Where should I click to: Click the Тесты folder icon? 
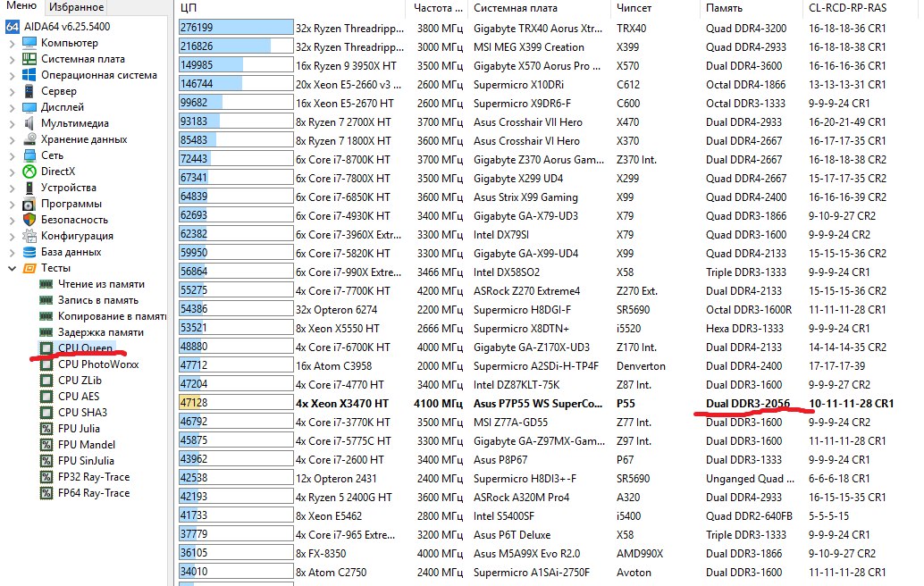click(x=29, y=268)
